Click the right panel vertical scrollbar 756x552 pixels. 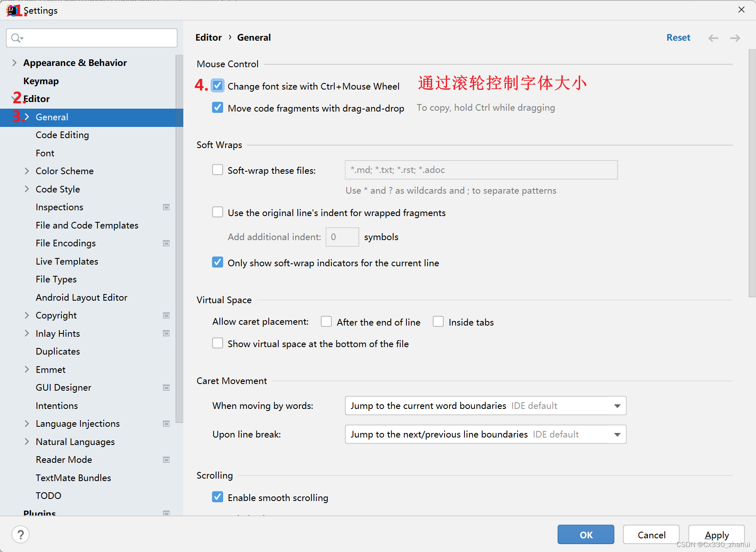coord(752,173)
